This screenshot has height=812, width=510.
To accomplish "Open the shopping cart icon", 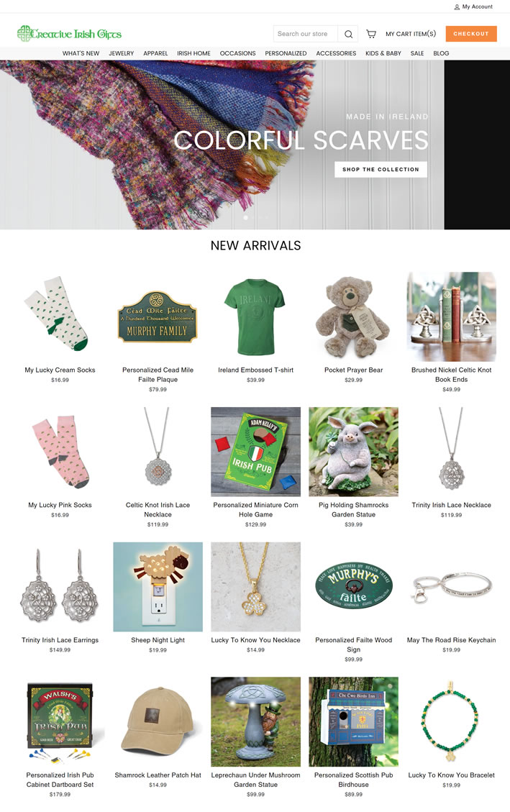I will pos(371,35).
